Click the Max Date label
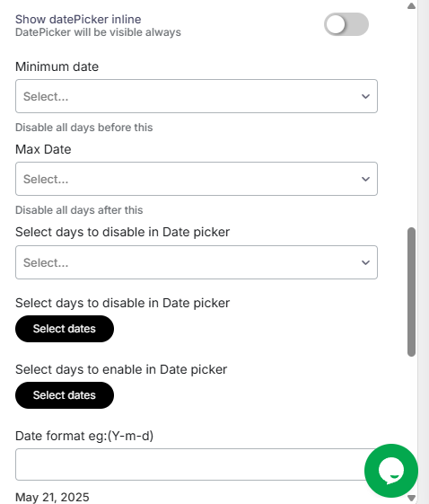This screenshot has height=504, width=429. tap(43, 149)
